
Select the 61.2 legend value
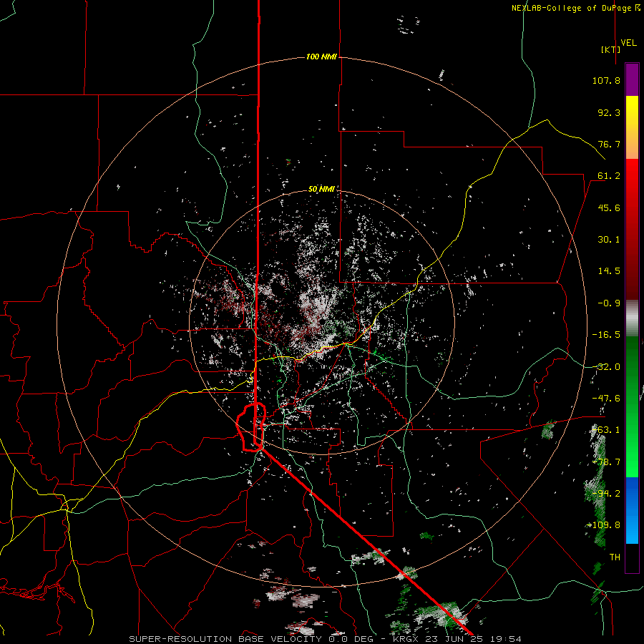coord(609,176)
